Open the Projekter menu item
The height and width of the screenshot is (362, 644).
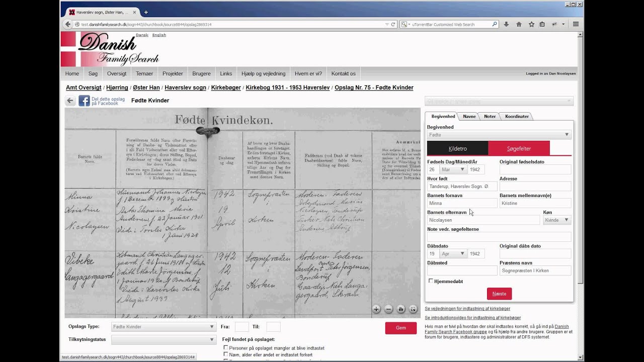173,73
